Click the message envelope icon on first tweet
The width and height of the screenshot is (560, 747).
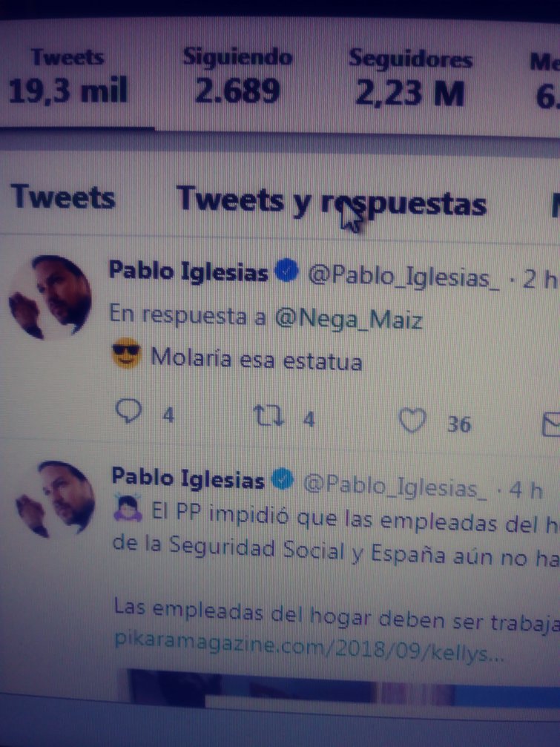pyautogui.click(x=551, y=424)
